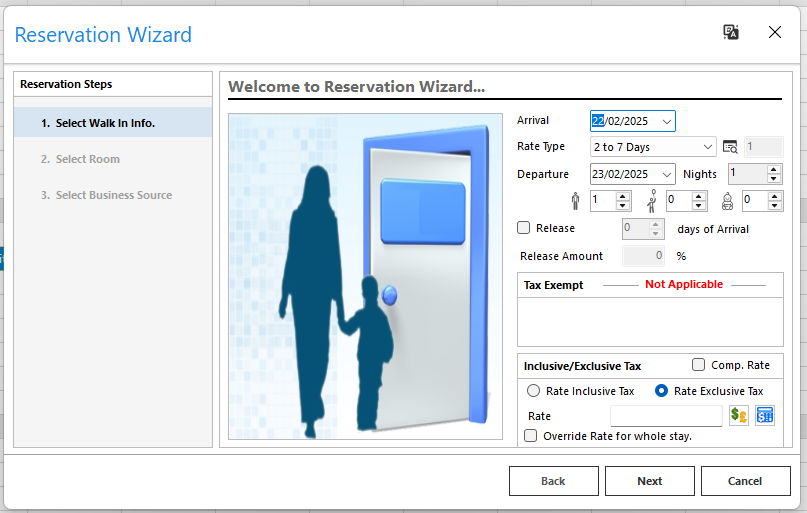The height and width of the screenshot is (513, 807).
Task: Tick the Comp. Rate checkbox
Action: [699, 365]
